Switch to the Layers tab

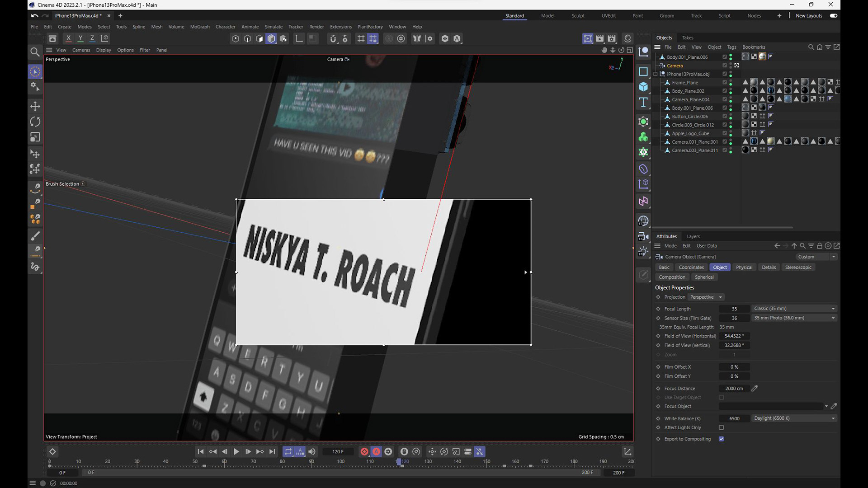point(693,236)
